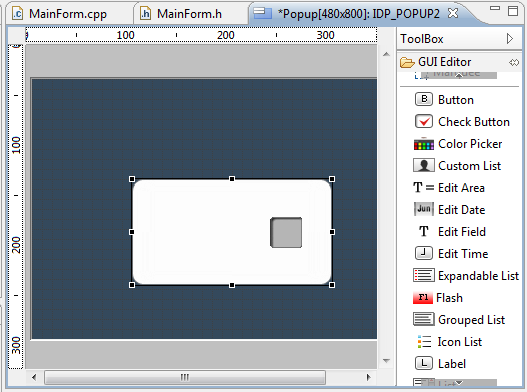Click the bottom-left corner handle of popup

click(132, 285)
